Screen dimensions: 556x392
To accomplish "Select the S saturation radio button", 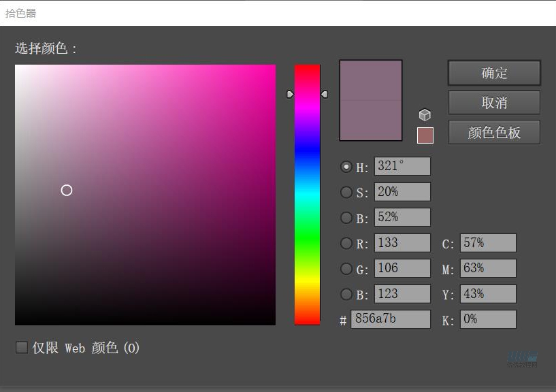I will [x=346, y=192].
